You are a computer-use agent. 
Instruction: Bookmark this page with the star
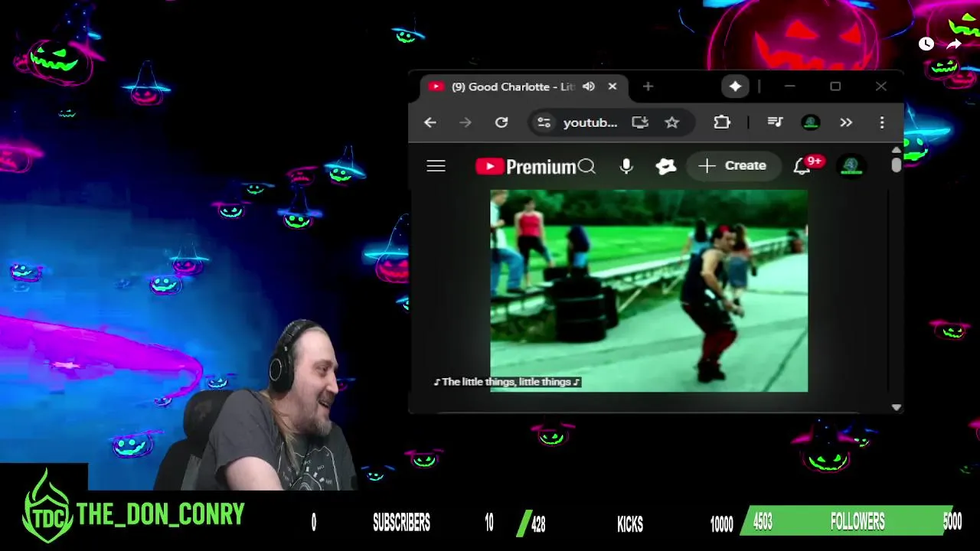coord(672,122)
